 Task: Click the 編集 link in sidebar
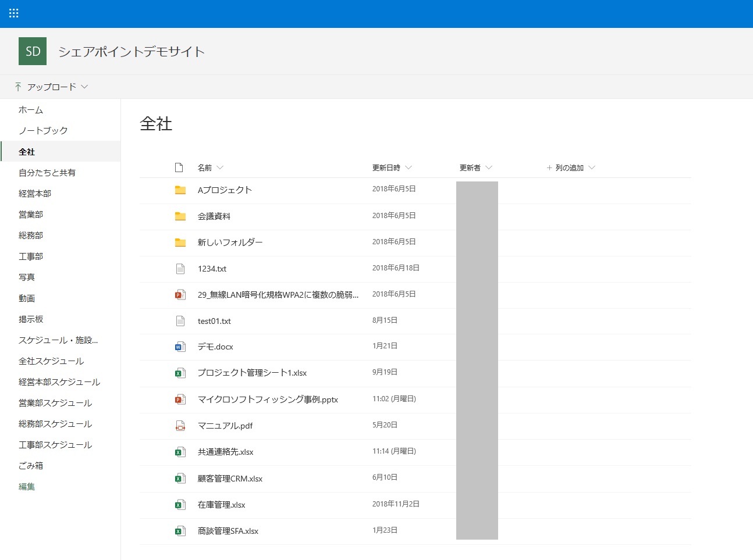point(27,487)
